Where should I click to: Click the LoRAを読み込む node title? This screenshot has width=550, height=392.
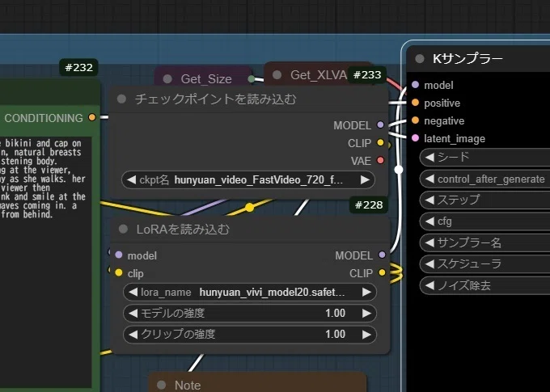click(183, 230)
